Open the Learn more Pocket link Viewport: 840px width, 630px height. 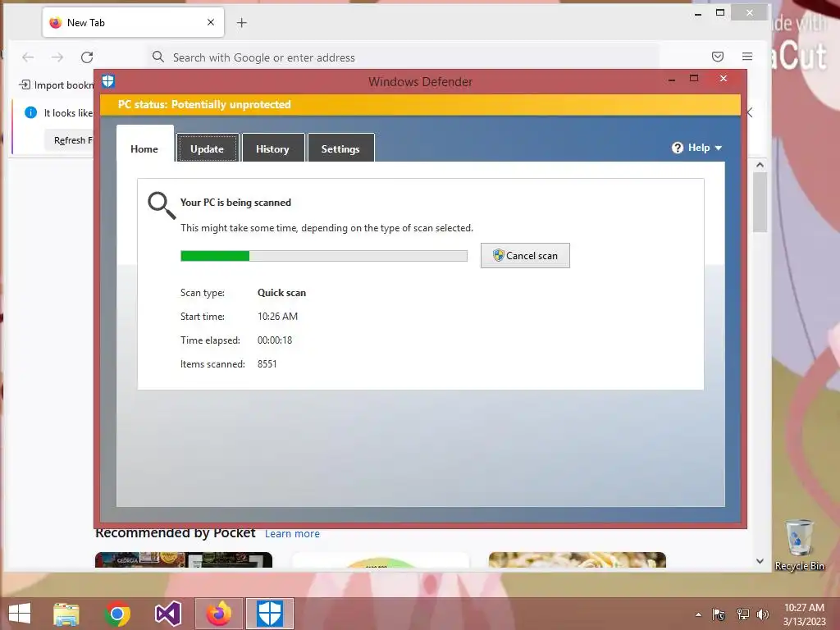pyautogui.click(x=292, y=533)
